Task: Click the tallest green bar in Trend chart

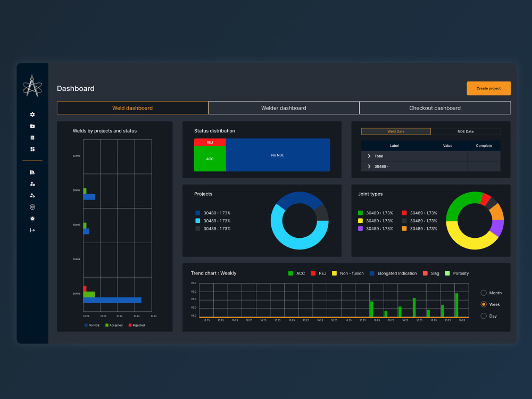Action: (456, 305)
